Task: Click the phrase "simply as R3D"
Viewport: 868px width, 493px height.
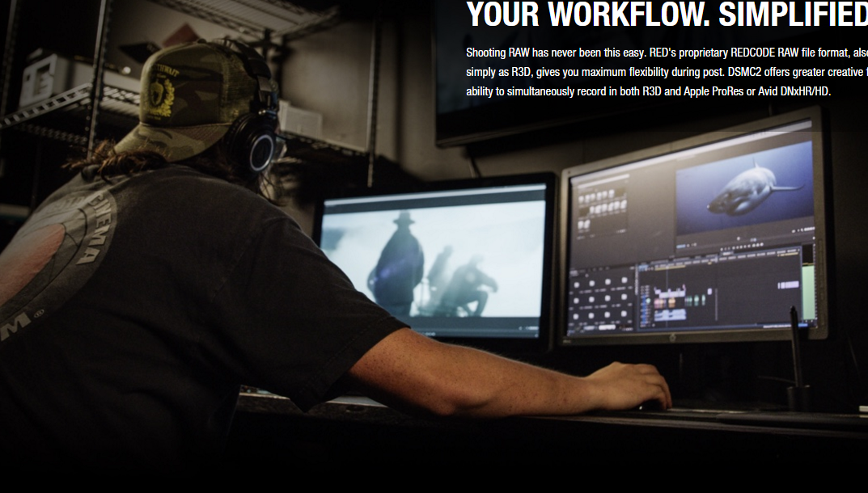Action: click(498, 73)
